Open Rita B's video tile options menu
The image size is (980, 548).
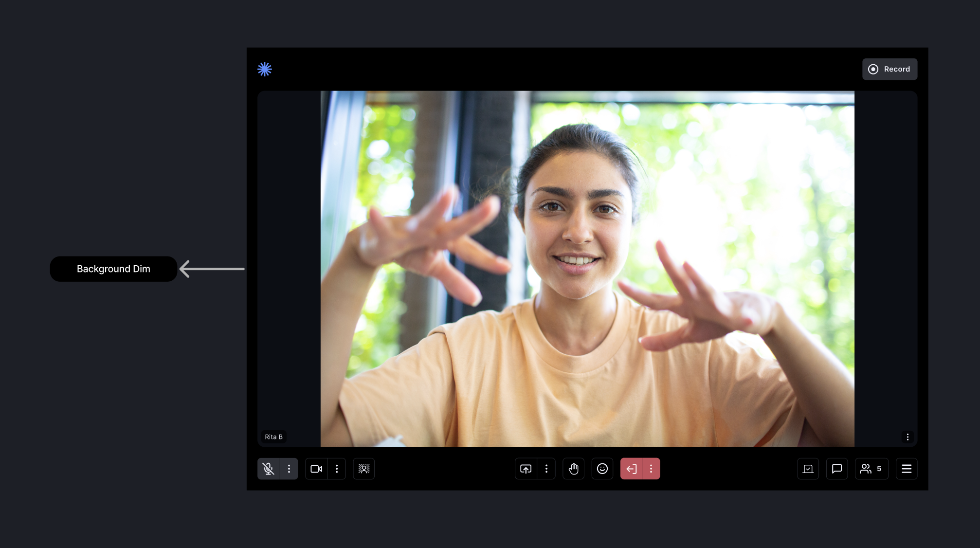pos(907,437)
